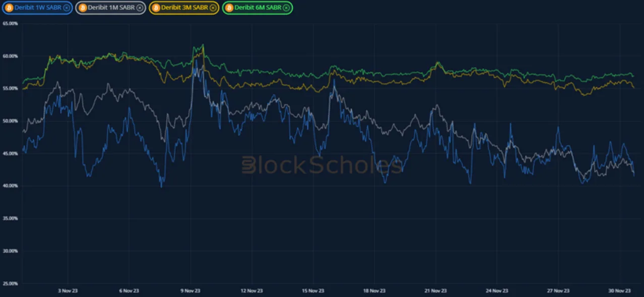Click the 21 Nov 23 date label
This screenshot has height=297, width=644.
click(436, 290)
